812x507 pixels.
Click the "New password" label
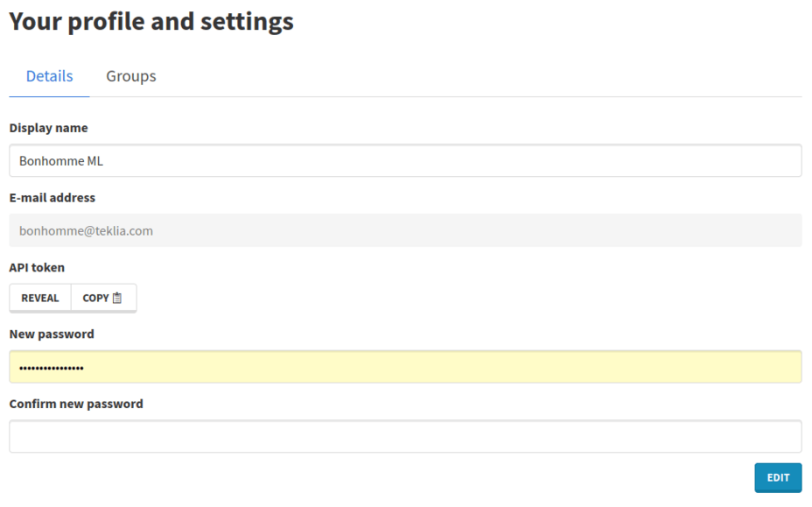52,334
